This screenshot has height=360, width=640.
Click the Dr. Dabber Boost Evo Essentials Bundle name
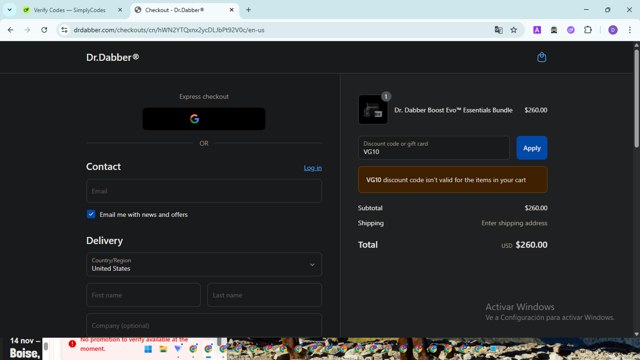[x=453, y=110]
